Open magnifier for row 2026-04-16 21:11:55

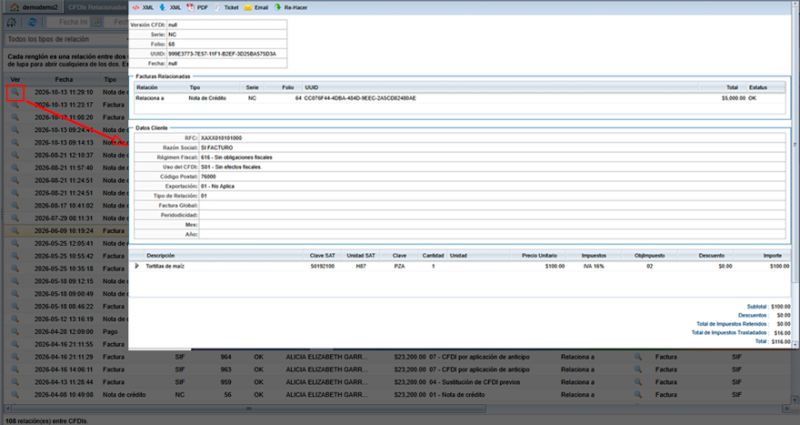point(15,344)
